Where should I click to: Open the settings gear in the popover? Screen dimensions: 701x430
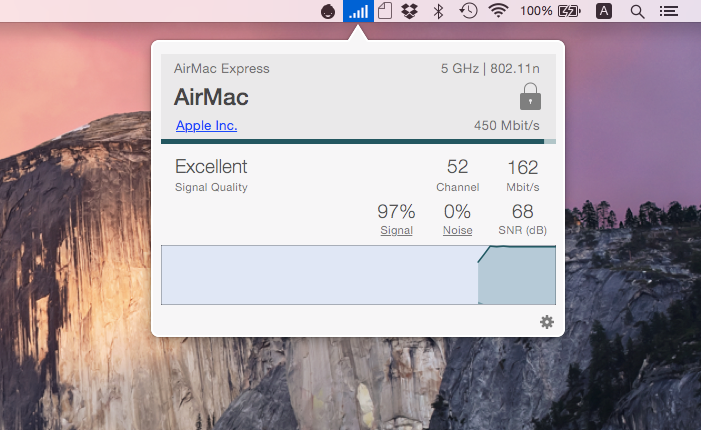point(547,322)
